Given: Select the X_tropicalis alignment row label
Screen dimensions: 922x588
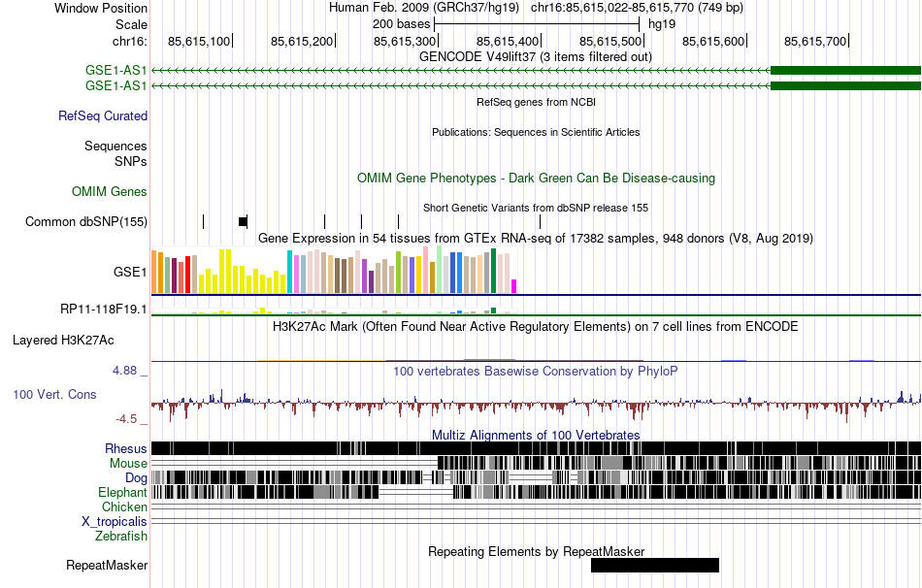Looking at the screenshot, I should tap(115, 522).
